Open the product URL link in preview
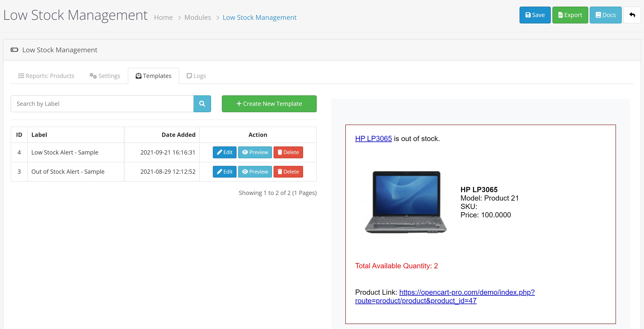 445,296
